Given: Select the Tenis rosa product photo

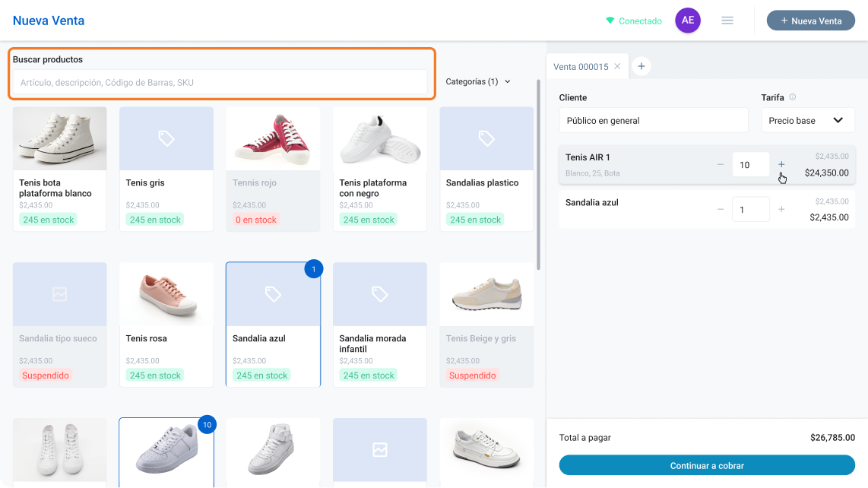Looking at the screenshot, I should [166, 294].
